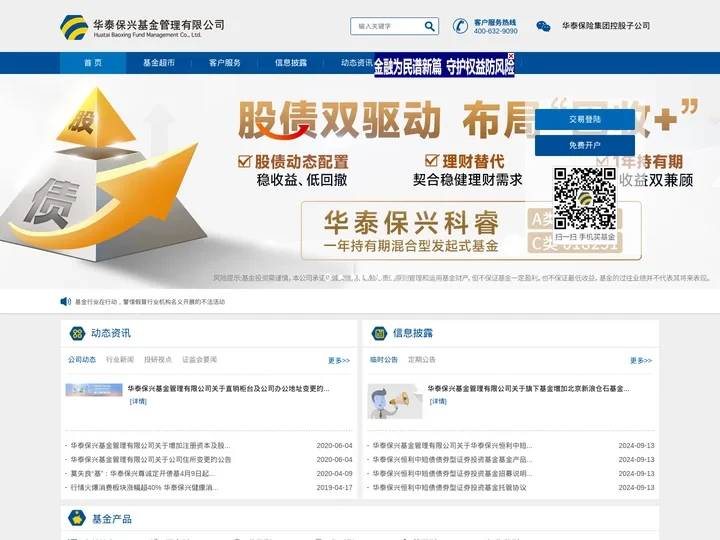Click the 金融为民谱新篇 floating banner
720x540 pixels.
(444, 67)
